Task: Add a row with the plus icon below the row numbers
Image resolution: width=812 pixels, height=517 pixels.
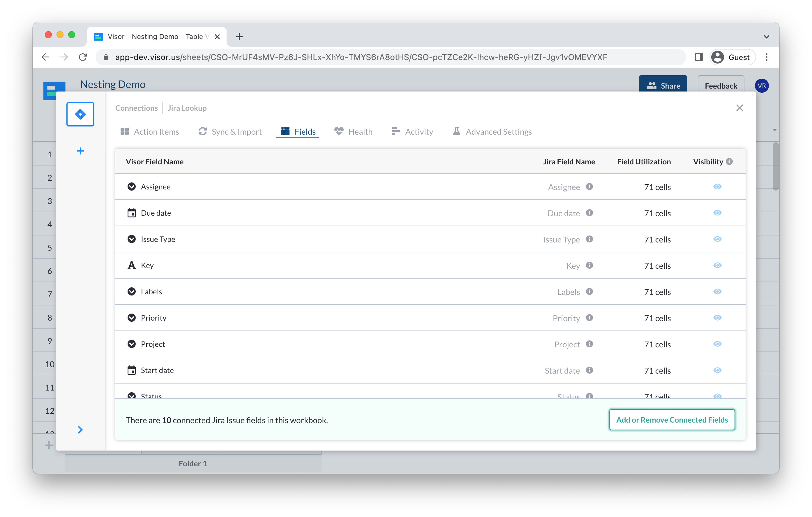Action: pyautogui.click(x=49, y=446)
